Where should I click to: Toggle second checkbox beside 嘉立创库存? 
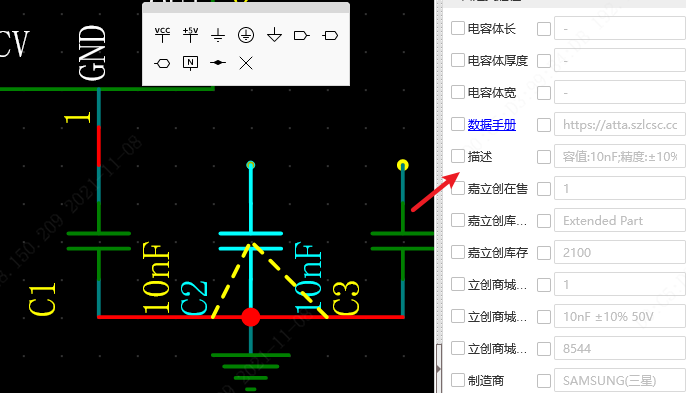pos(544,253)
